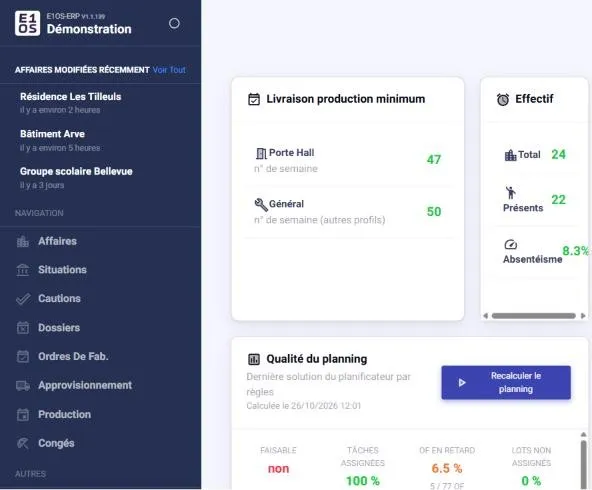Click the Démonstration title in the sidebar header
Image resolution: width=592 pixels, height=490 pixels.
89,29
